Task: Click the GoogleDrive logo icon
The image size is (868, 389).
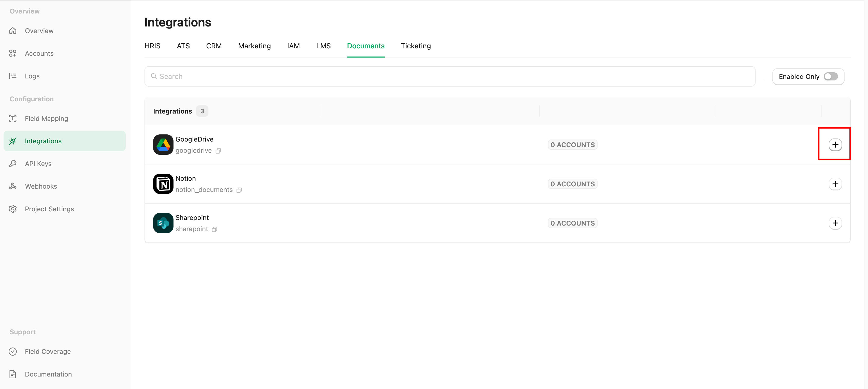Action: (x=163, y=145)
